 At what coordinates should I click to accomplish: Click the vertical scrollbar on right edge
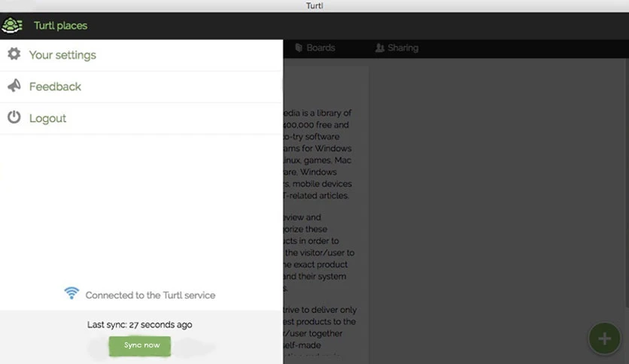pos(627,184)
